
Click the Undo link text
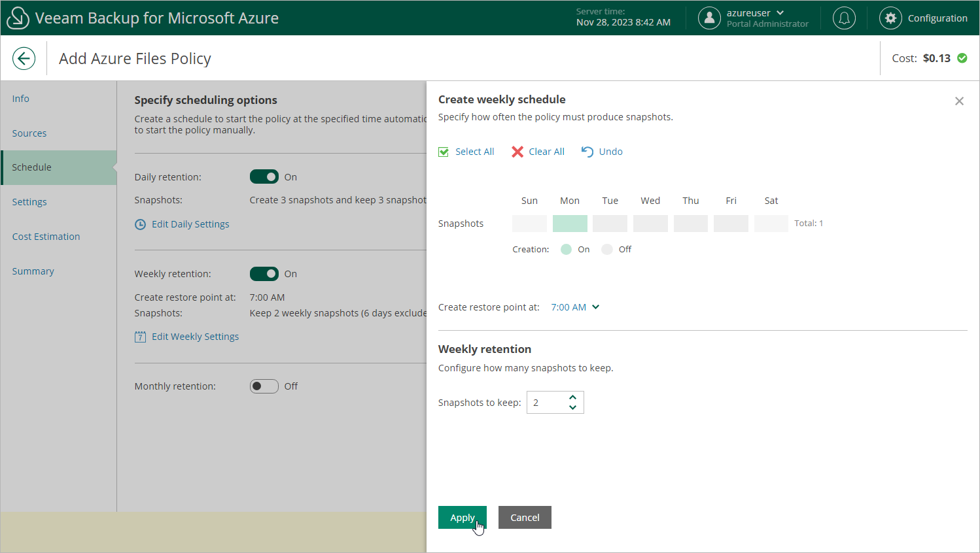tap(610, 152)
